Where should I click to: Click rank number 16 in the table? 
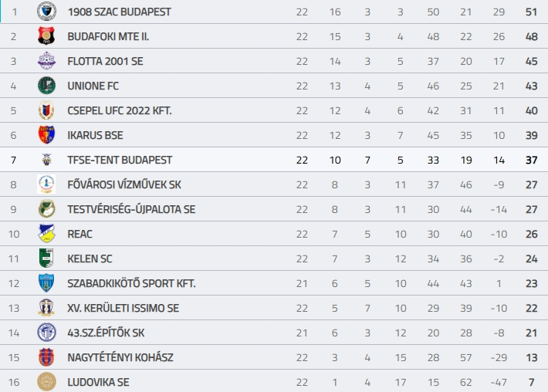(x=13, y=382)
